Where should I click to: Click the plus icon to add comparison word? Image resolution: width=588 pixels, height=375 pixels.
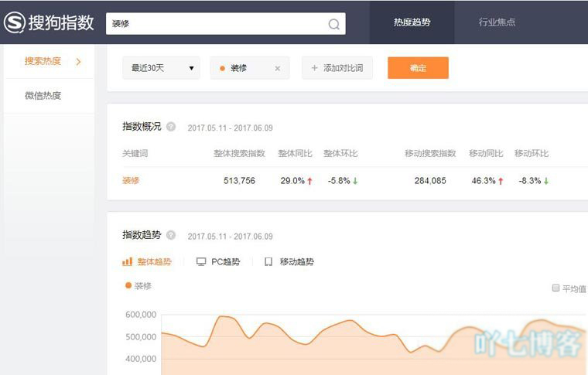click(314, 68)
